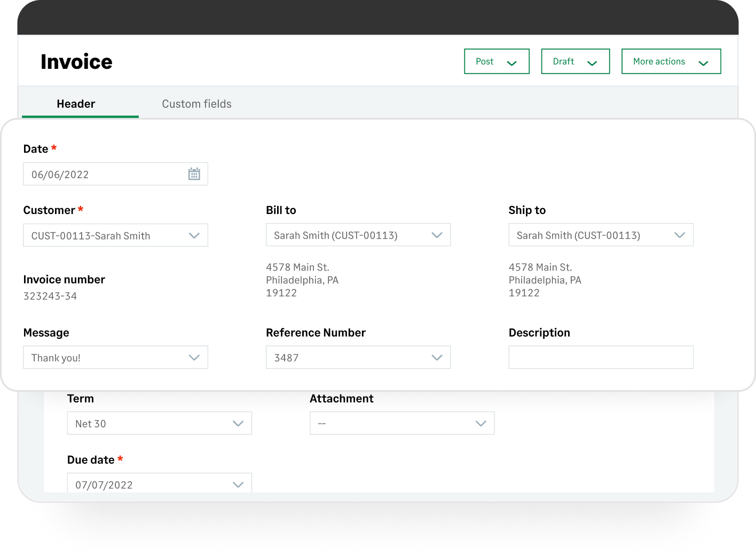Open the Due date dropdown chevron
756x554 pixels.
[238, 485]
